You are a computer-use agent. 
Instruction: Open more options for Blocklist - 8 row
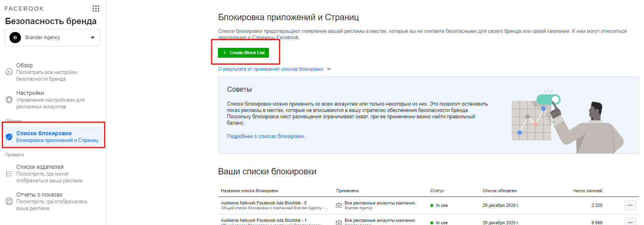point(630,205)
